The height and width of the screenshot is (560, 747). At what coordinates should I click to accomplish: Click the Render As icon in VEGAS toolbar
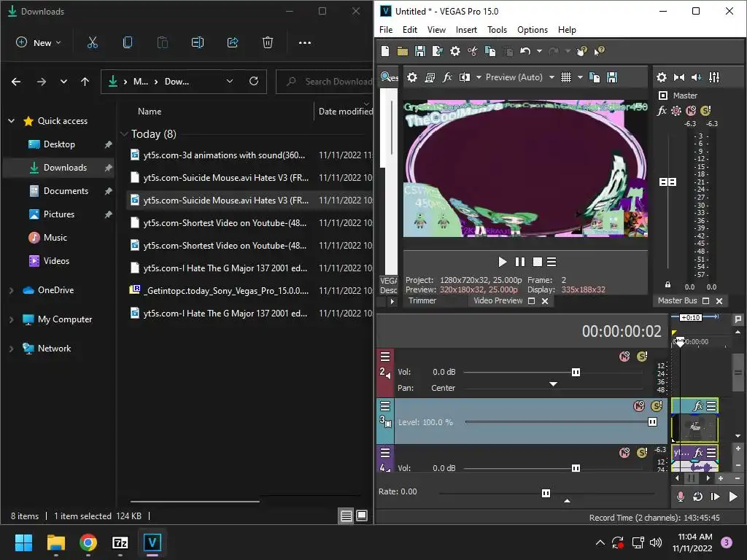(438, 51)
